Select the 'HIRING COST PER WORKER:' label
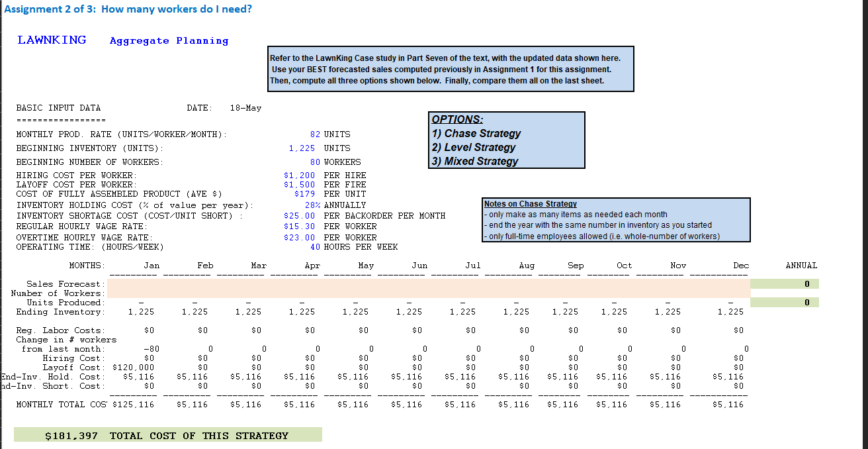868x449 pixels. [77, 175]
